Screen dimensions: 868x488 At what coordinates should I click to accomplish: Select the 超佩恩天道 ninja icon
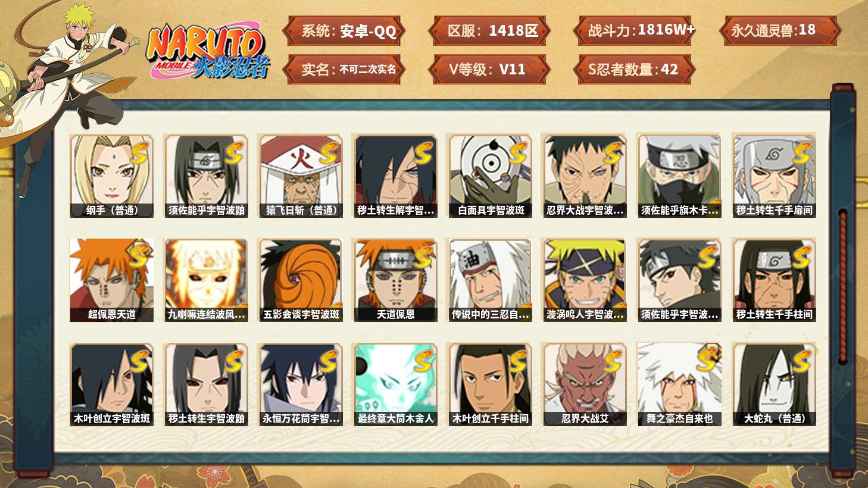[x=111, y=280]
